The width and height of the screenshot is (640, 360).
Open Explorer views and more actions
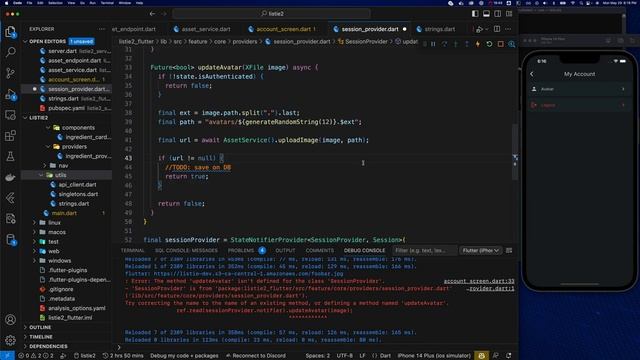pos(101,29)
